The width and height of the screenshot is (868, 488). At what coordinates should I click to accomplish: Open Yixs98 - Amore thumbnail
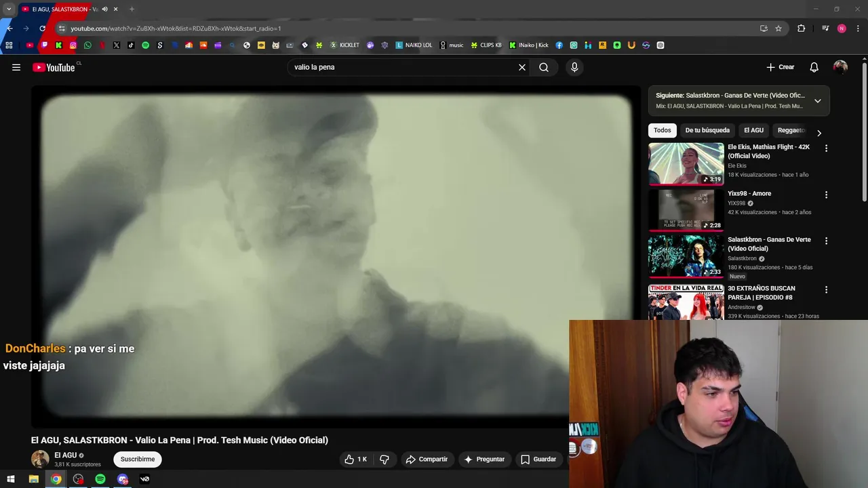686,210
